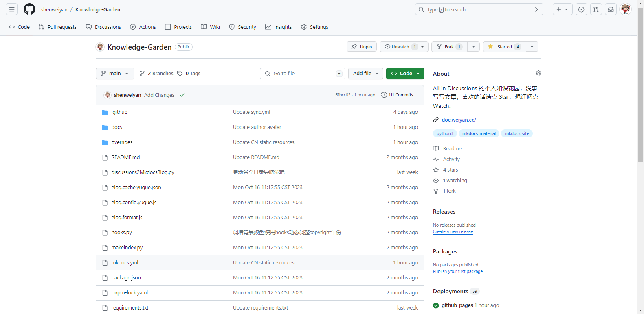This screenshot has height=314, width=644.
Task: Expand the Unwatch notifications dropdown
Action: pyautogui.click(x=404, y=47)
